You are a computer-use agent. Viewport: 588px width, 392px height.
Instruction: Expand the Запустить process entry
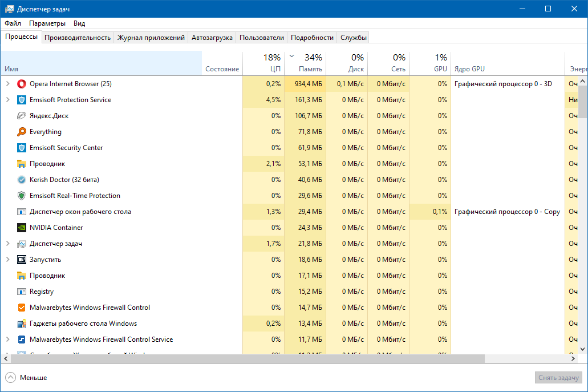7,260
